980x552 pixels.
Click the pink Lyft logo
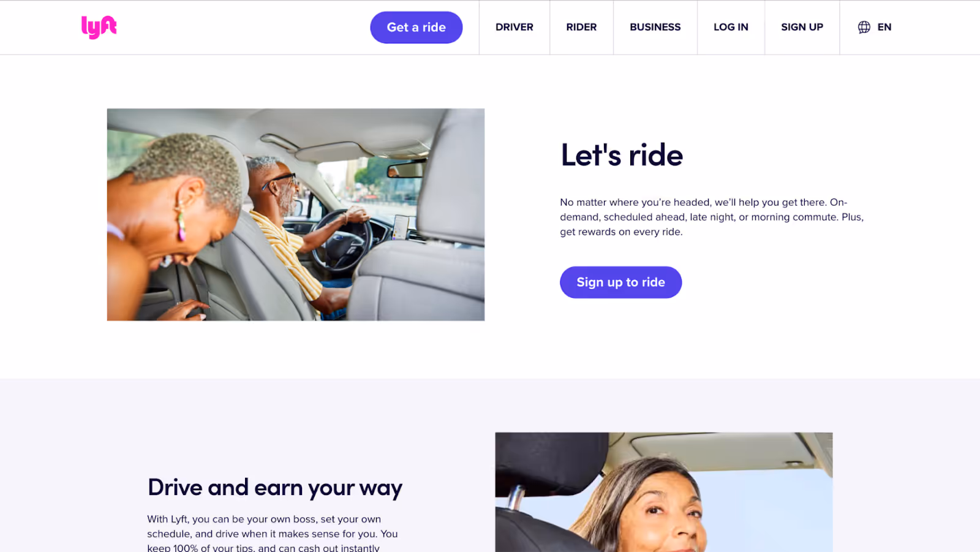click(99, 27)
